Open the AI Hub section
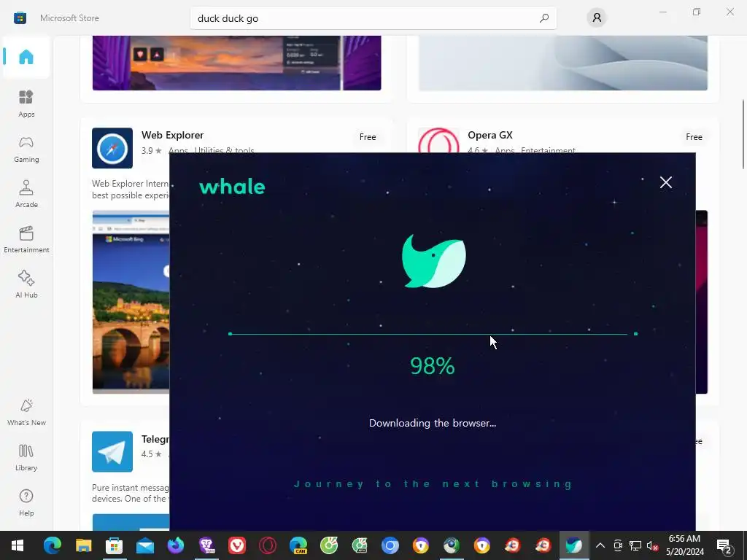The height and width of the screenshot is (560, 747). pos(26,284)
